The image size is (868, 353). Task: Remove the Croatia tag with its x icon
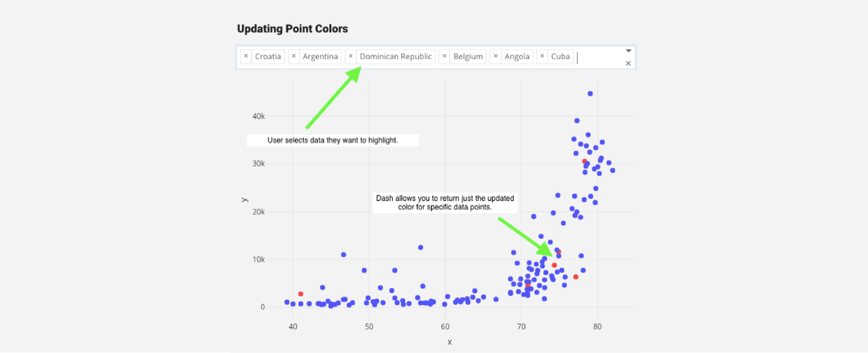pyautogui.click(x=246, y=56)
